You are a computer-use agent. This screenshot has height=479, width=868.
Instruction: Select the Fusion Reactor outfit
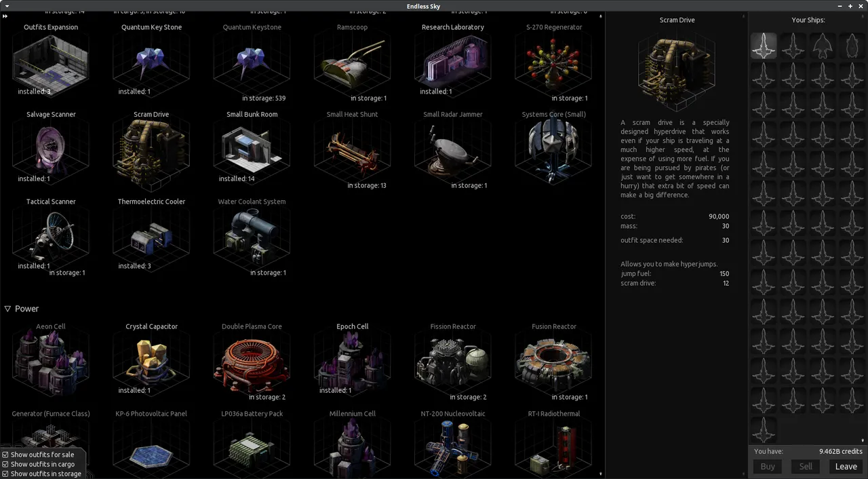coord(554,362)
